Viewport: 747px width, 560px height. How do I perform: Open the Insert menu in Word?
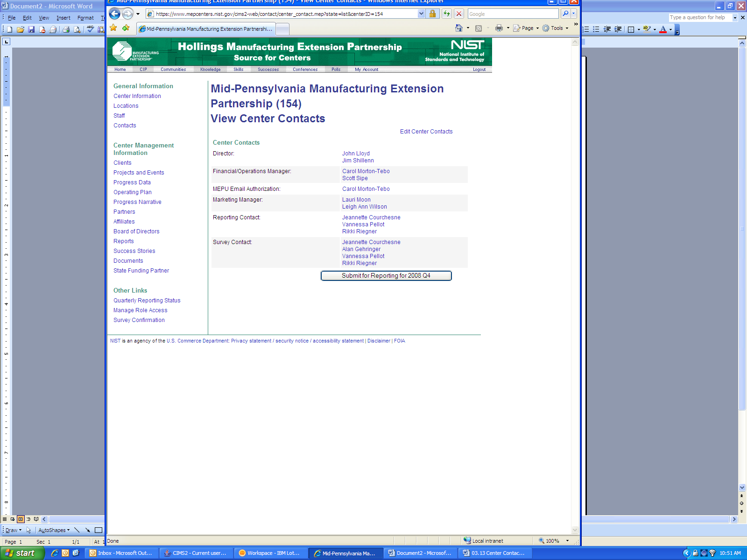click(63, 18)
